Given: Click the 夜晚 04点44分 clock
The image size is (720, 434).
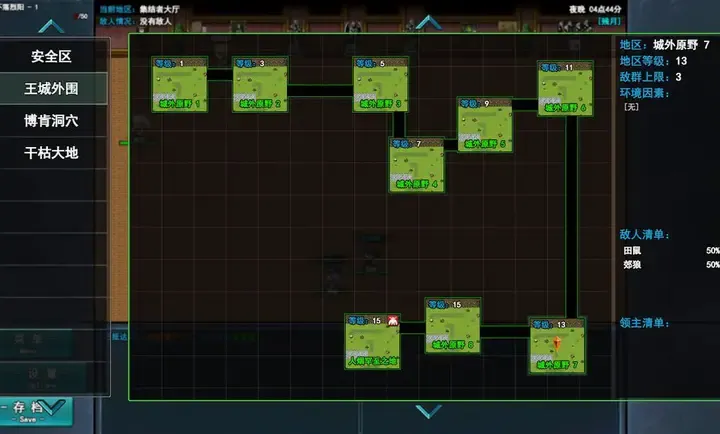Looking at the screenshot, I should [595, 9].
